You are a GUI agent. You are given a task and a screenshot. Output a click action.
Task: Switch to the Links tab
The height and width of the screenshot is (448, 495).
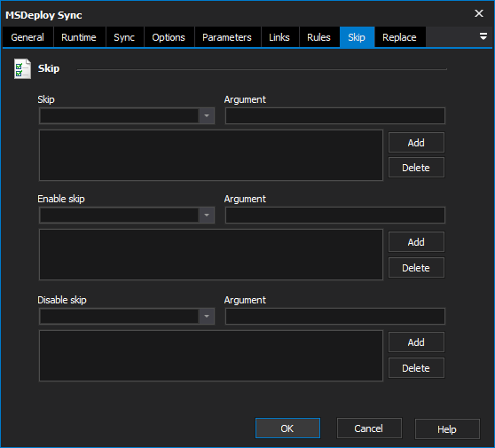point(279,37)
